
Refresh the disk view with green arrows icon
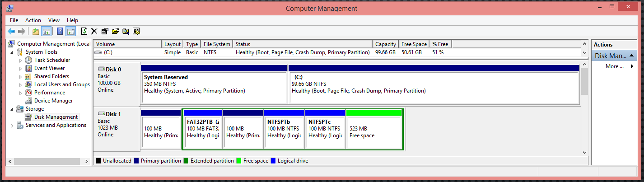(84, 31)
